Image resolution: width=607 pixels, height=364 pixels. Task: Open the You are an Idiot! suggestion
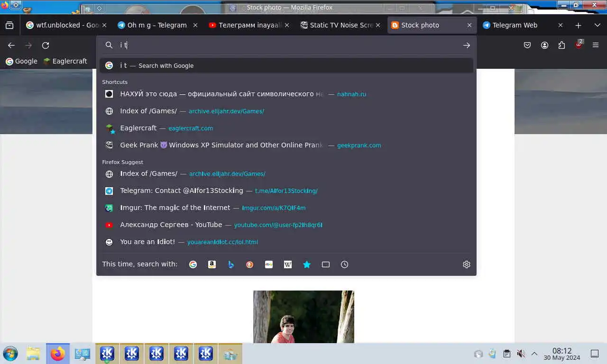point(286,242)
